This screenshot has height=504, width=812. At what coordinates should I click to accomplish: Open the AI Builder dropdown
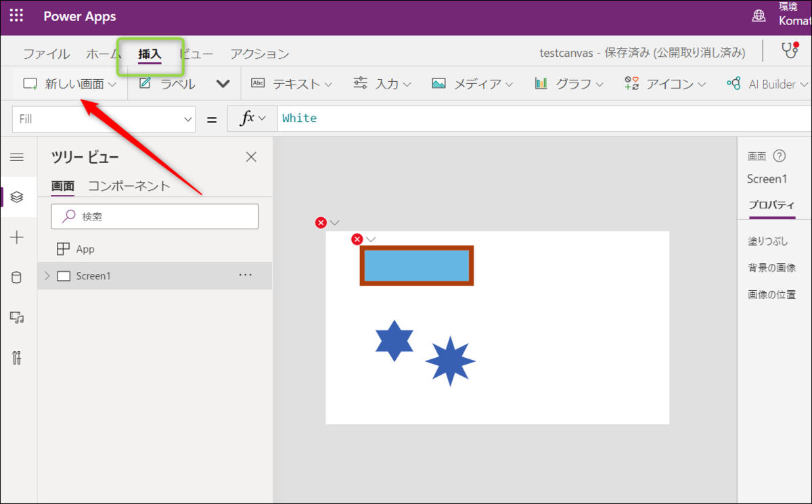[x=768, y=84]
